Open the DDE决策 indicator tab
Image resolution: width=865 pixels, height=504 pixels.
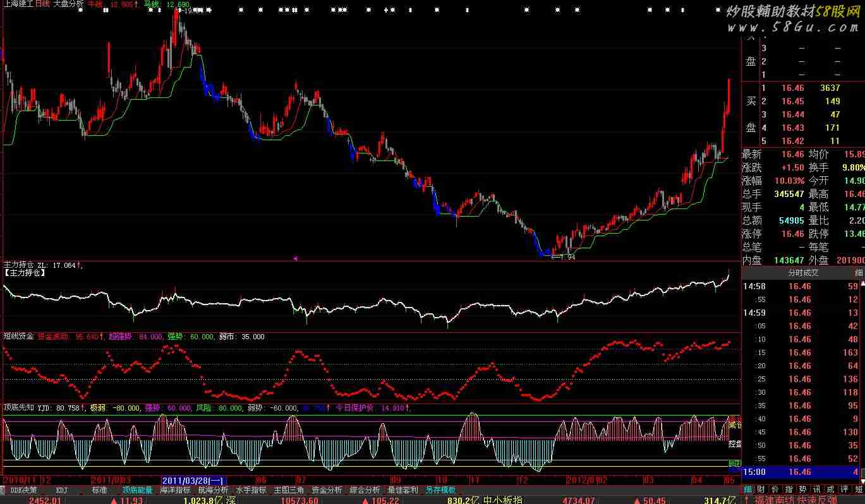click(23, 490)
